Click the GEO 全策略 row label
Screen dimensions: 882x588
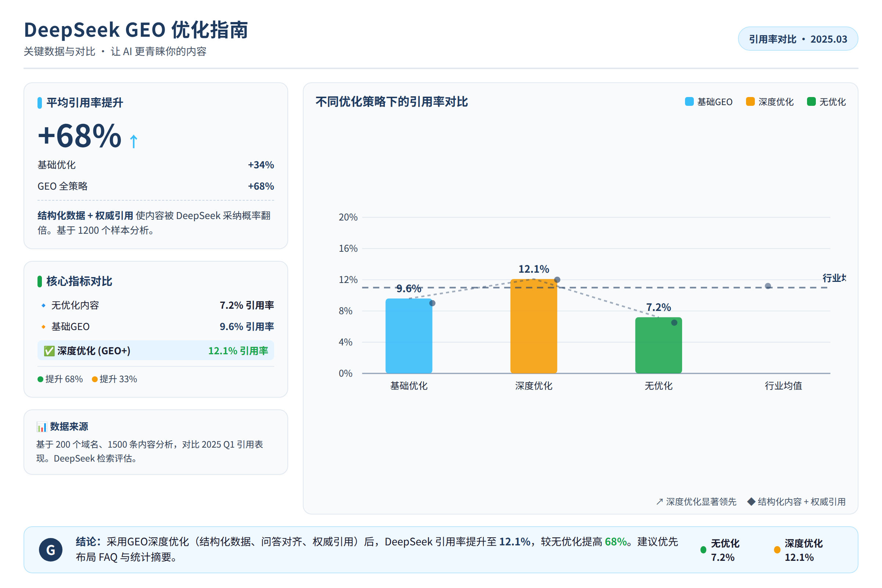(62, 186)
